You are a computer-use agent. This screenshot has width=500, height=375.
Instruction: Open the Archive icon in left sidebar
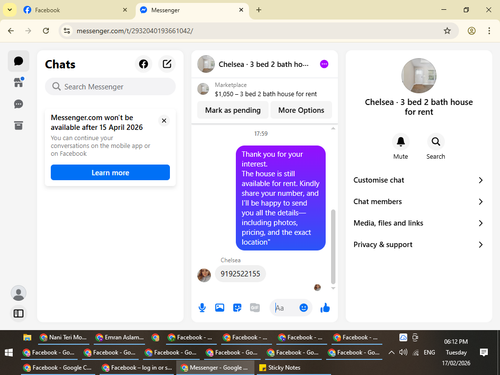pos(18,126)
